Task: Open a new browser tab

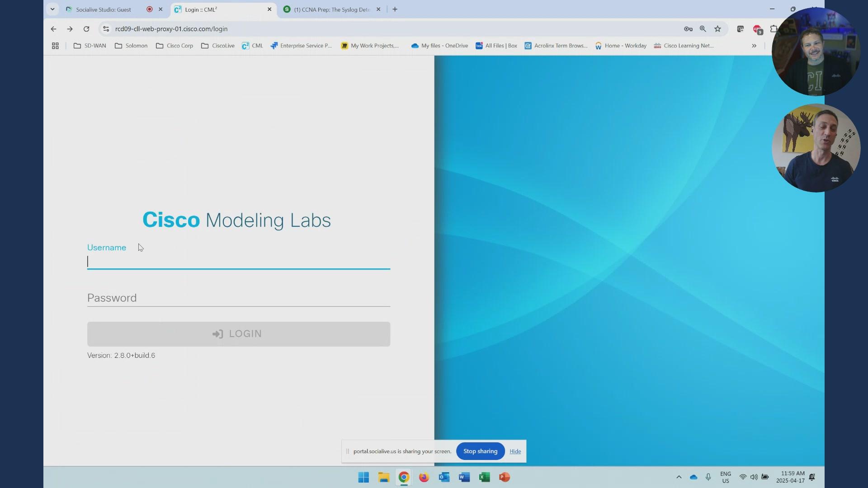Action: click(x=395, y=9)
